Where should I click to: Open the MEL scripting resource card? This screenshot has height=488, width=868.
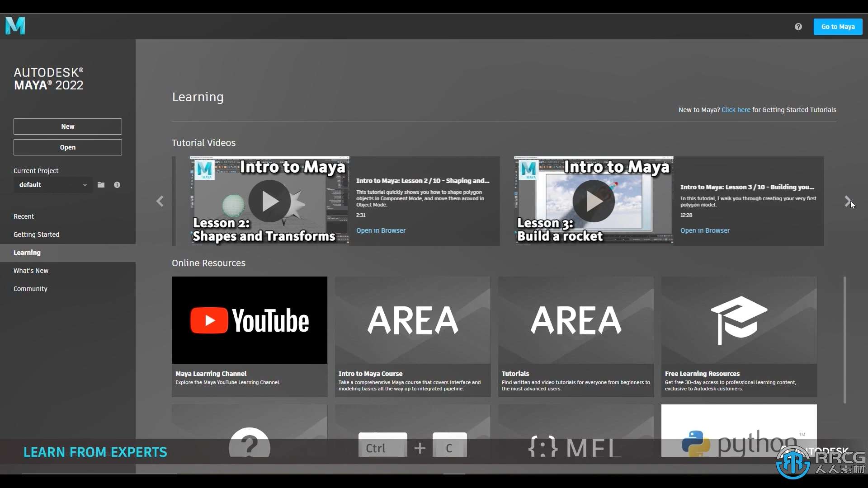point(576,430)
